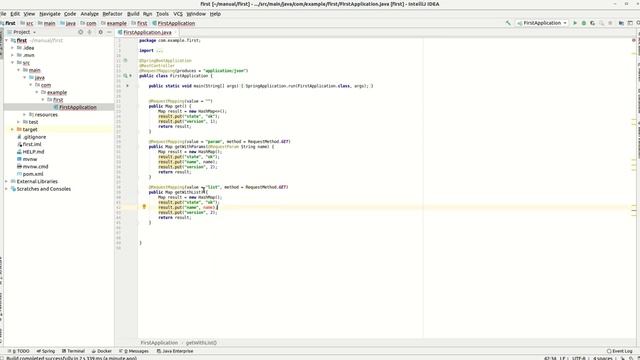Click the yellow intention bulb in the gutter
The image size is (640, 360).
click(x=144, y=207)
